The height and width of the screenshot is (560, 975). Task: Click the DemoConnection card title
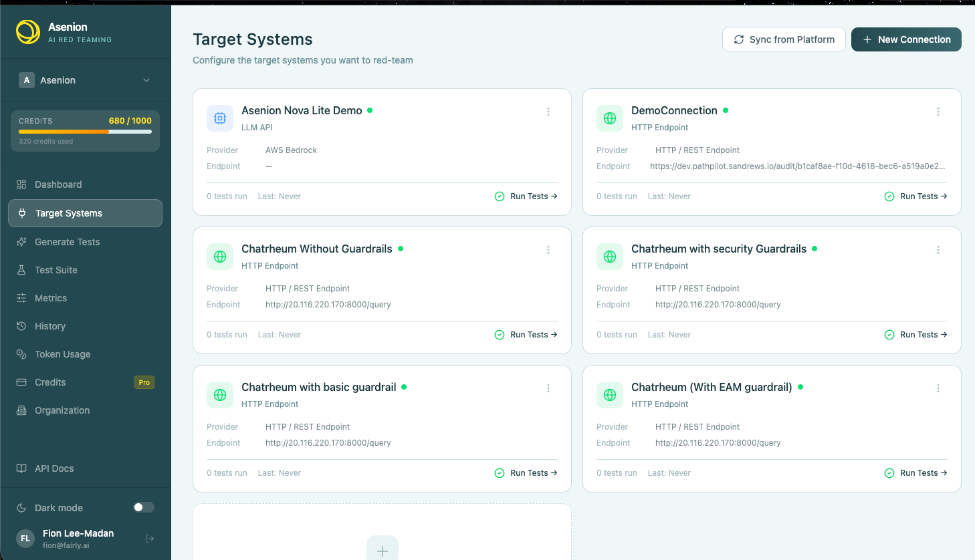(674, 110)
